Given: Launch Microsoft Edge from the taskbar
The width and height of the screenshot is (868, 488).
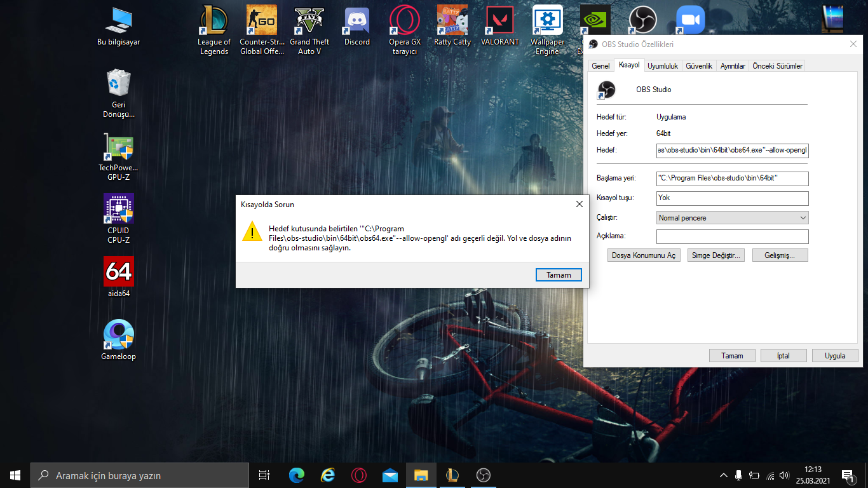Looking at the screenshot, I should (x=297, y=475).
